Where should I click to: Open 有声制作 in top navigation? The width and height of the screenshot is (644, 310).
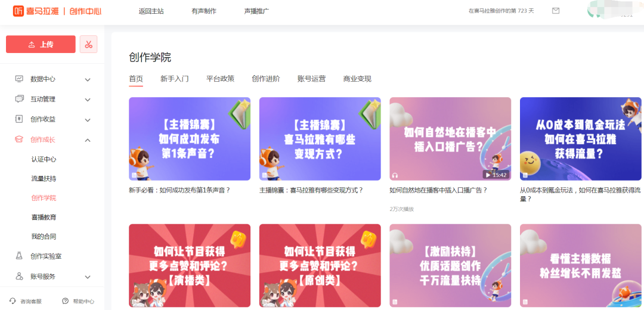[204, 11]
